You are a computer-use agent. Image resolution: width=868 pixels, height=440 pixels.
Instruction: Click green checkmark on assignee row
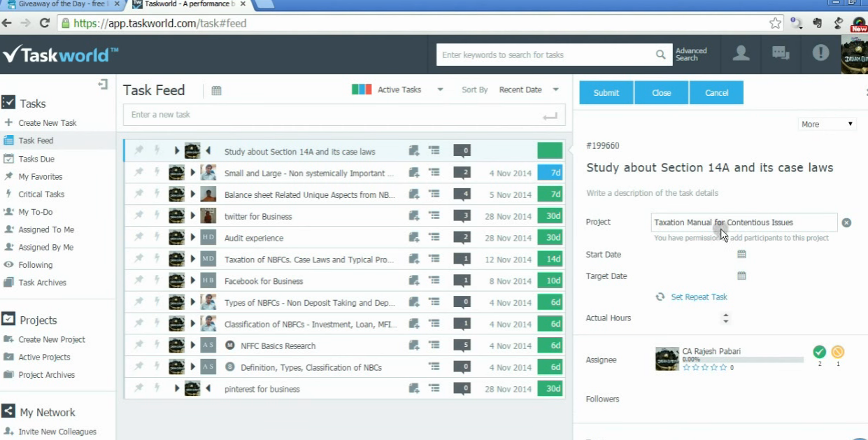click(819, 352)
